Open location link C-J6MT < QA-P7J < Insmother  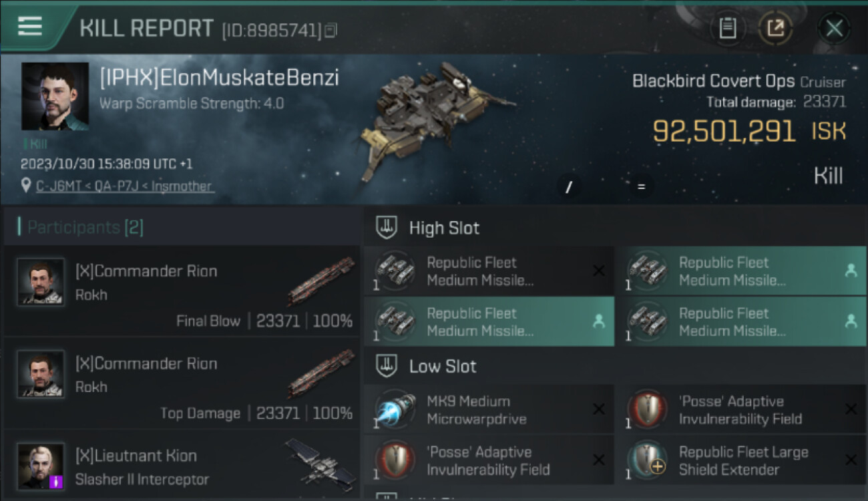coord(125,186)
